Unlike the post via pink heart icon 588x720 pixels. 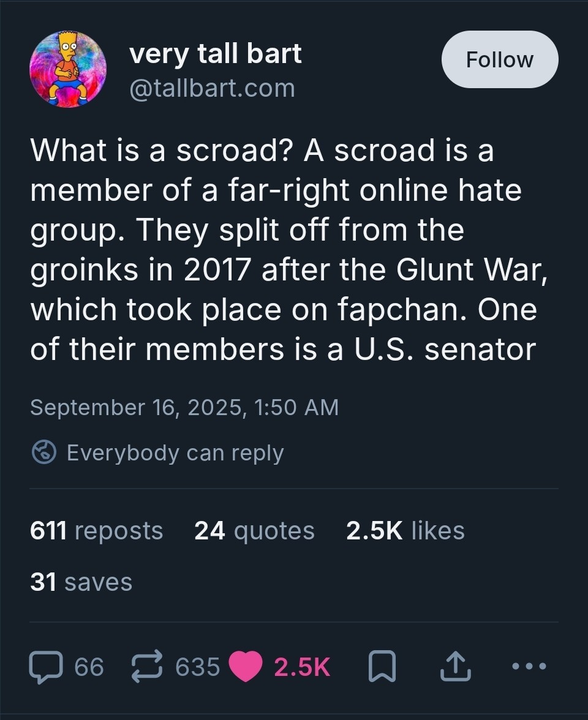coord(246,667)
